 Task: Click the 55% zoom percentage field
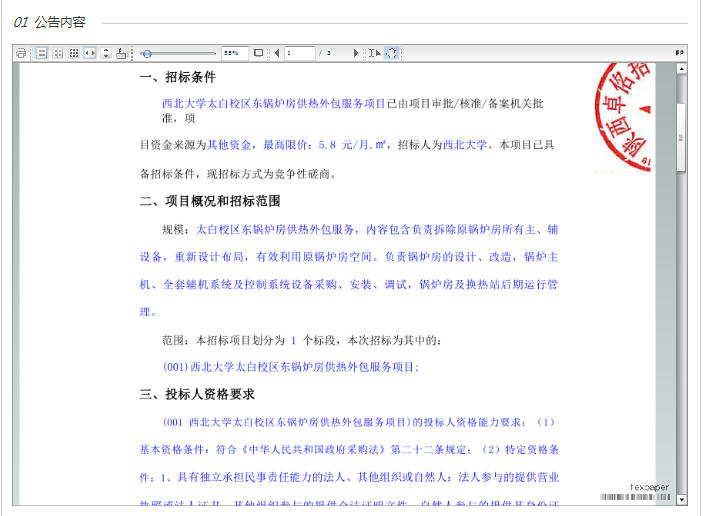pyautogui.click(x=234, y=53)
